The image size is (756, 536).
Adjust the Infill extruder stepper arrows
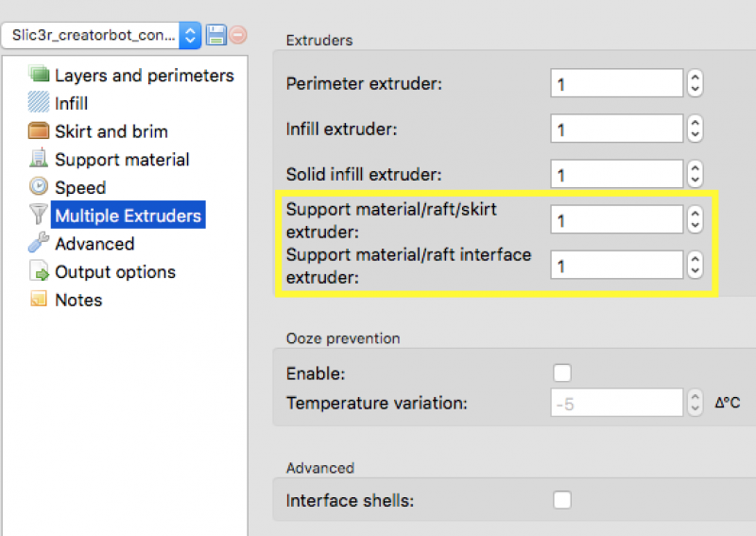coord(696,129)
